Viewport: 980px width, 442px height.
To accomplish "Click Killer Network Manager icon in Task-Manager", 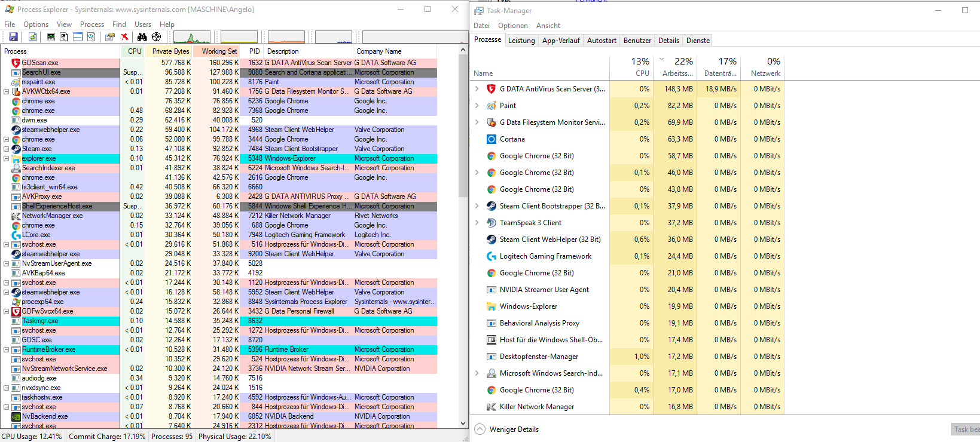I will tap(491, 407).
